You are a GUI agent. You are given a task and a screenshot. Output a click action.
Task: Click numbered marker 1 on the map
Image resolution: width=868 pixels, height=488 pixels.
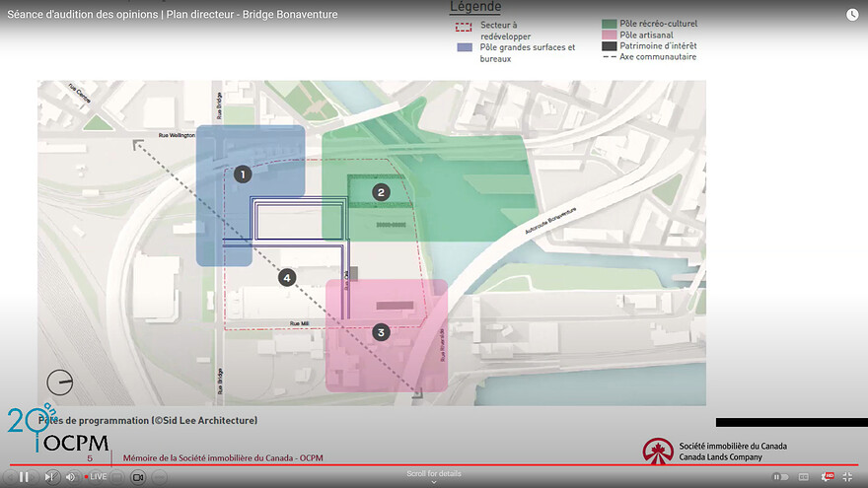coord(243,174)
